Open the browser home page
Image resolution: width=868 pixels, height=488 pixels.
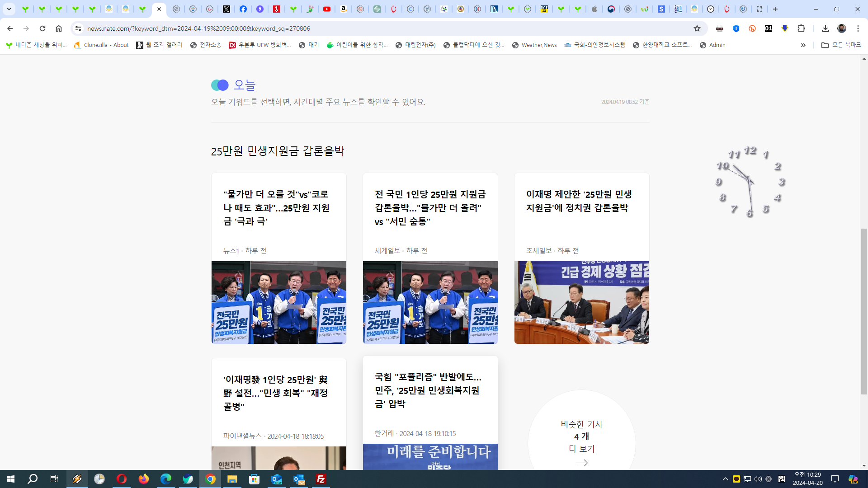(59, 28)
